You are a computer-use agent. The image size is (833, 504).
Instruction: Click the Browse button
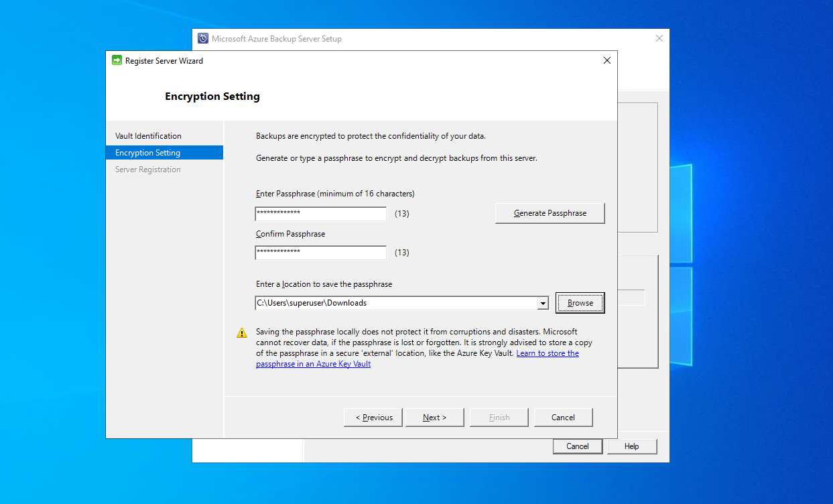pyautogui.click(x=580, y=303)
